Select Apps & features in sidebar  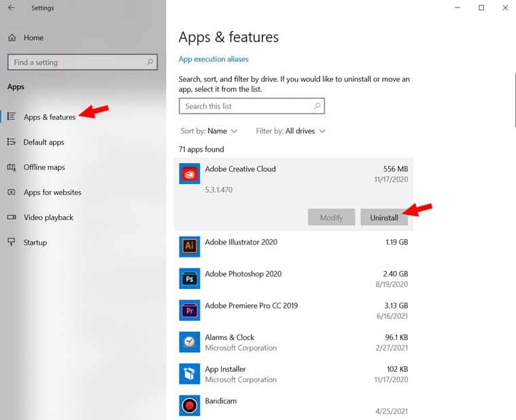pyautogui.click(x=50, y=117)
